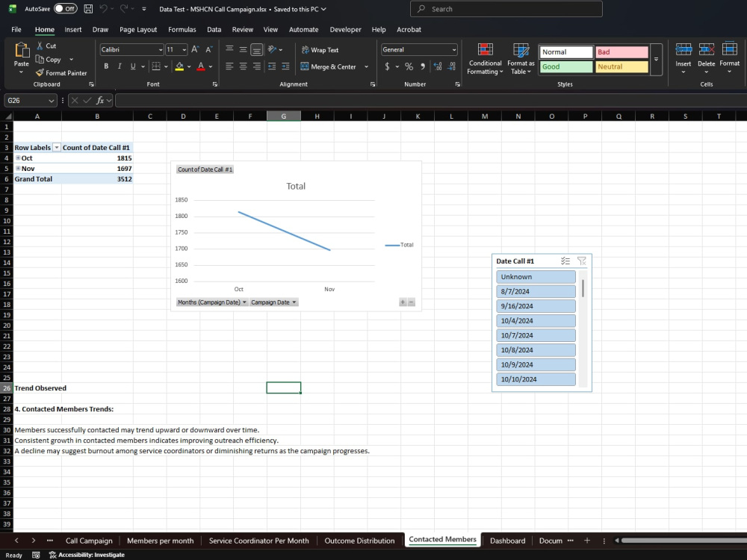Open the font name dropdown

point(160,49)
